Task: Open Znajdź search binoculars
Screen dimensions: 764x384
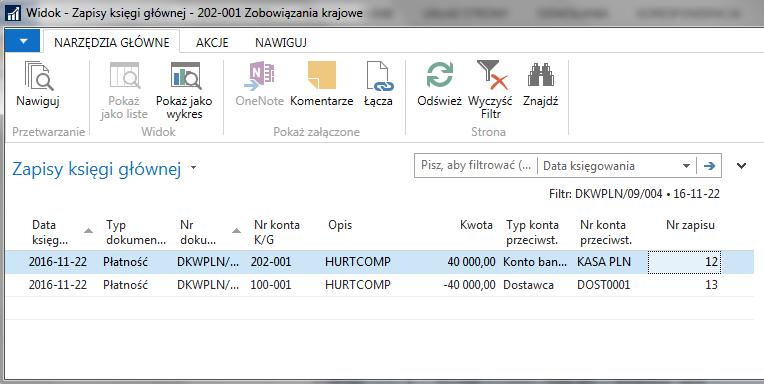Action: (x=540, y=84)
